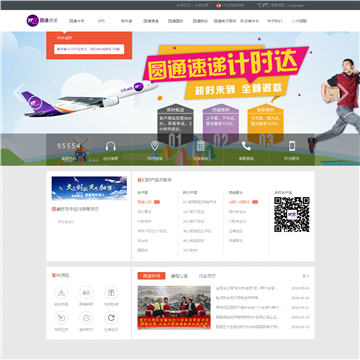Open the mobile phone service icon
The image size is (360, 360).
pyautogui.click(x=292, y=146)
